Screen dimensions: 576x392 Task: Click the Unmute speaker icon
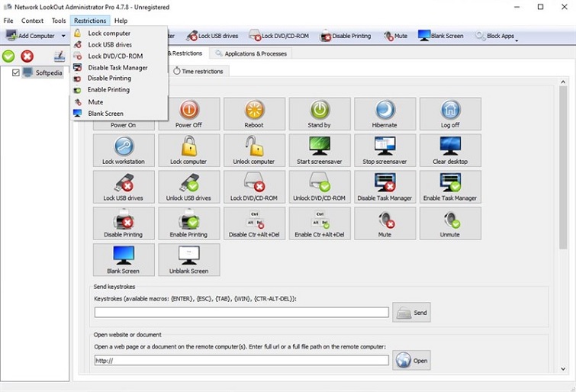click(x=449, y=223)
